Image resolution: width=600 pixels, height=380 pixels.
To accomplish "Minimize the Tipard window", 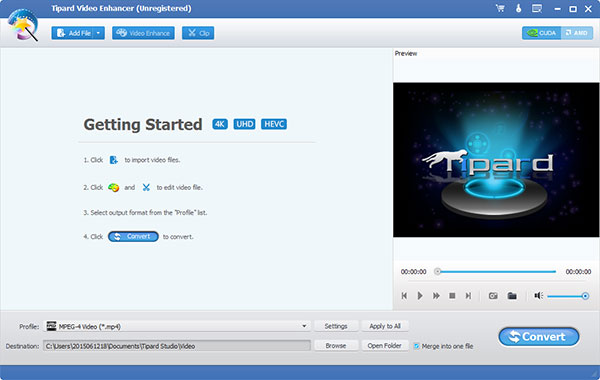I will click(x=557, y=9).
